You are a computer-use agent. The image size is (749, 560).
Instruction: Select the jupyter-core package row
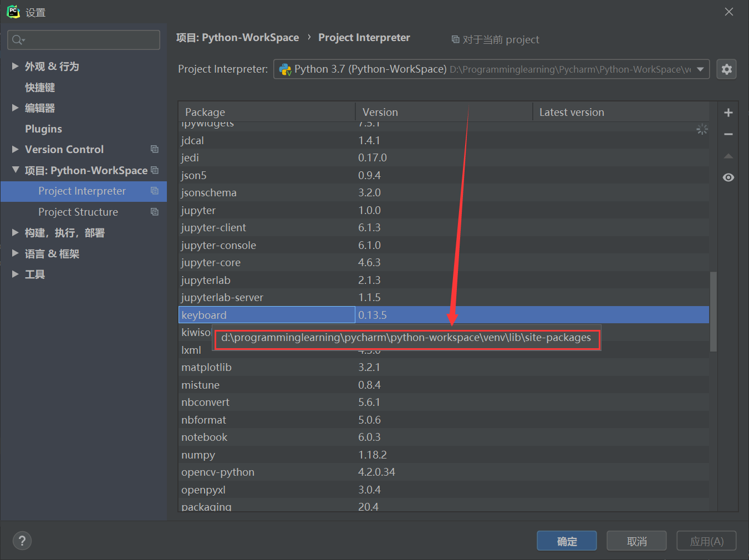pos(444,262)
